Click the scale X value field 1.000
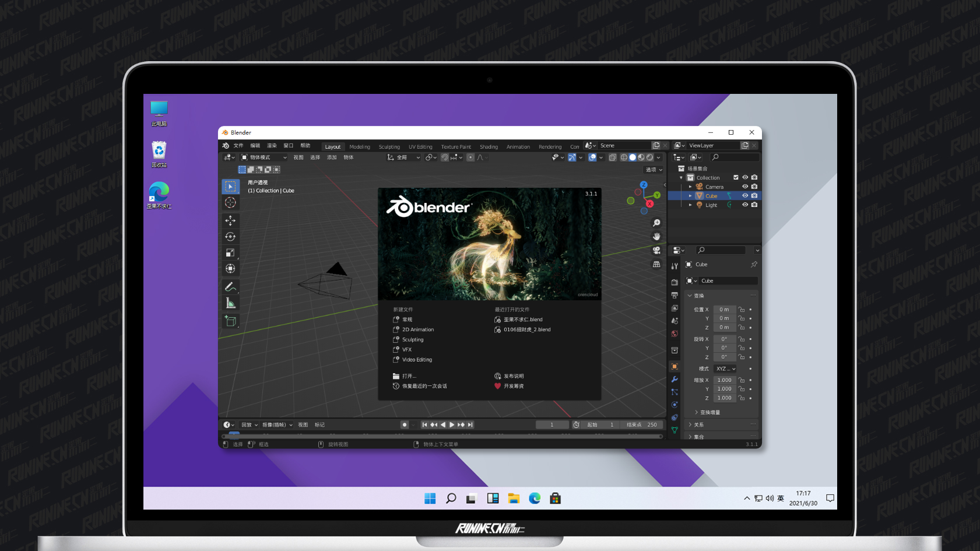The width and height of the screenshot is (980, 551). point(725,380)
